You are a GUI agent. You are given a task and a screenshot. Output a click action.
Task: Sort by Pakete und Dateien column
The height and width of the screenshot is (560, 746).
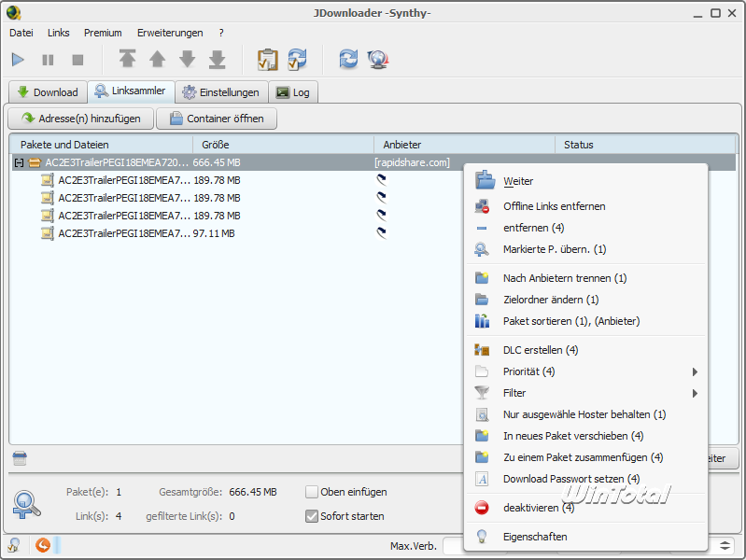pyautogui.click(x=102, y=145)
